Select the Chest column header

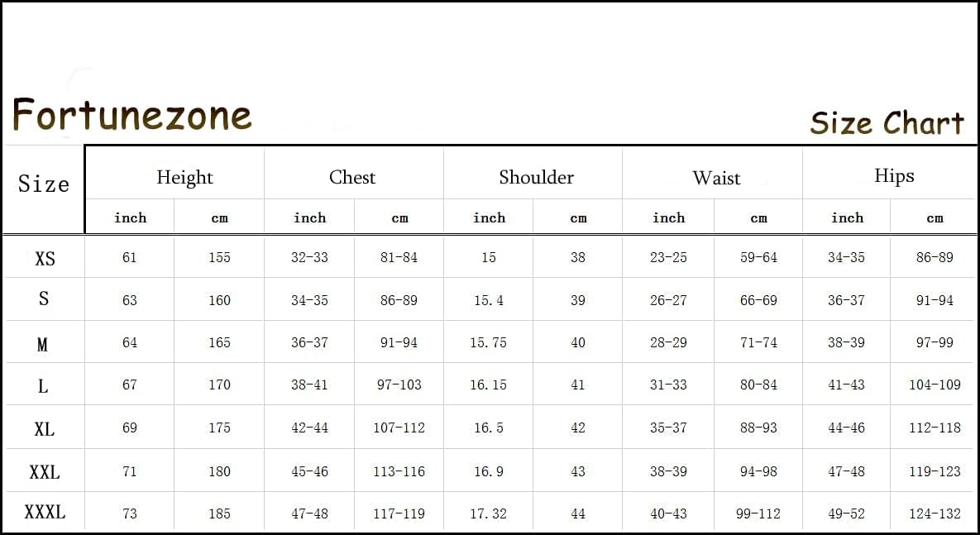coord(352,177)
